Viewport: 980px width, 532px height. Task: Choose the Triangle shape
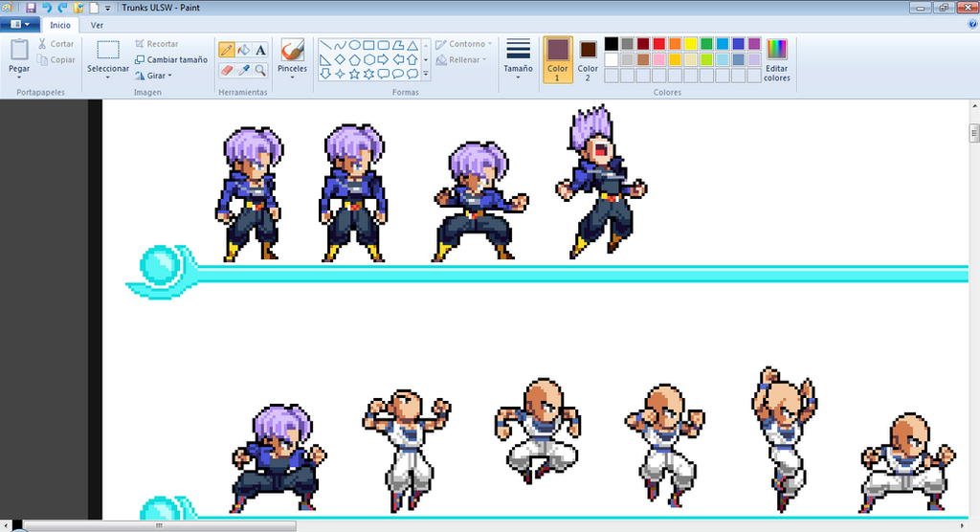pyautogui.click(x=412, y=45)
